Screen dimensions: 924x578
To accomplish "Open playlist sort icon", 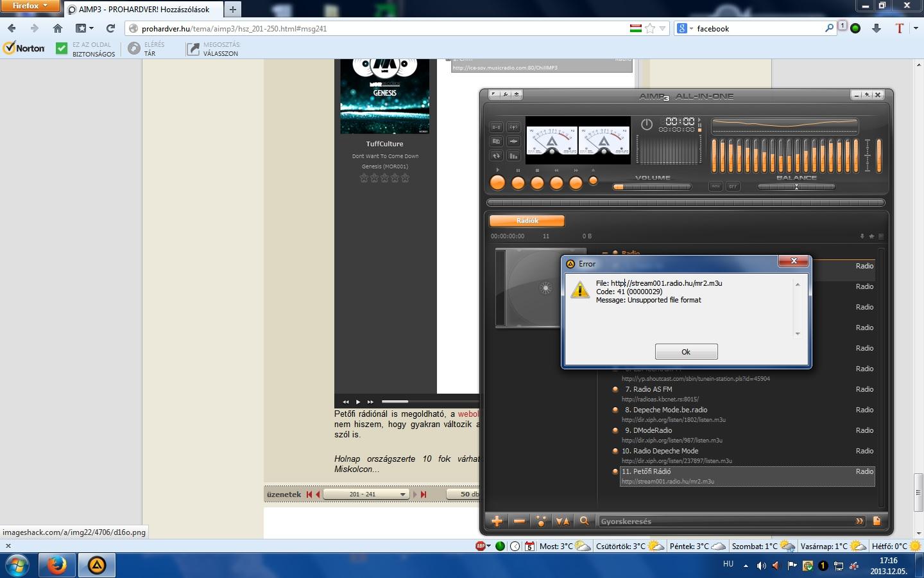I will pyautogui.click(x=562, y=521).
